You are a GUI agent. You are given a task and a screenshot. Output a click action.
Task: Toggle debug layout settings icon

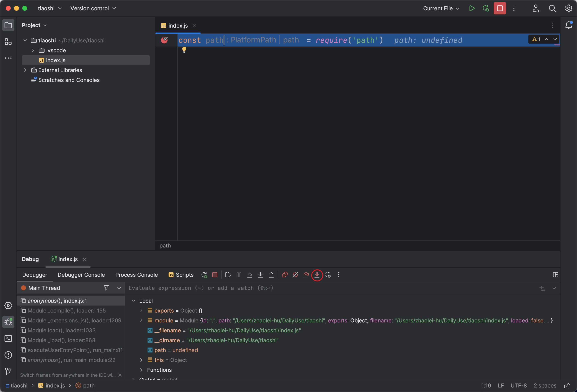click(555, 275)
